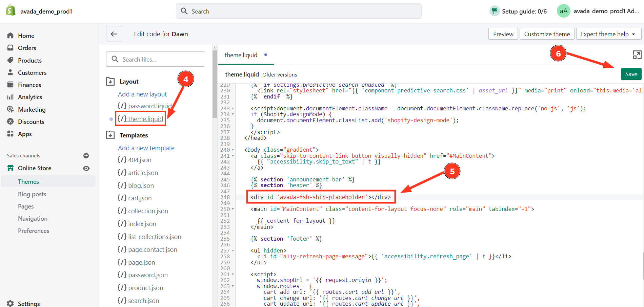Image resolution: width=644 pixels, height=307 pixels.
Task: Open Preferences in sidebar
Action: [34, 231]
